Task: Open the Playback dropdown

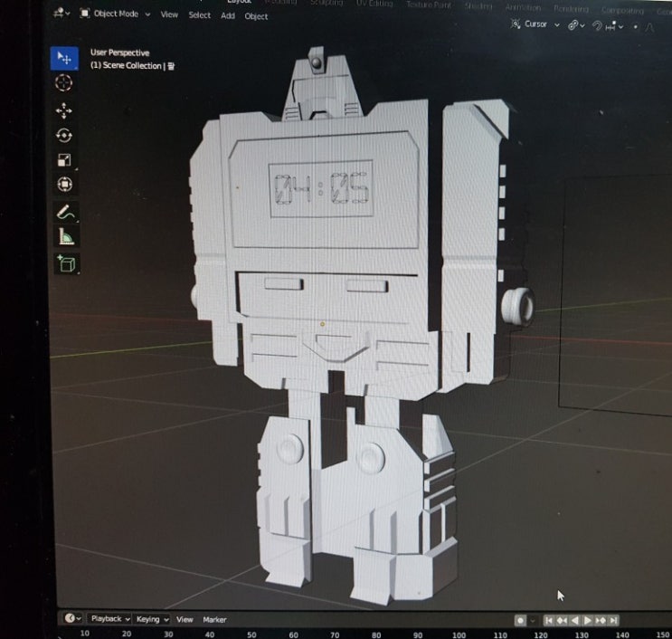Action: [x=109, y=618]
